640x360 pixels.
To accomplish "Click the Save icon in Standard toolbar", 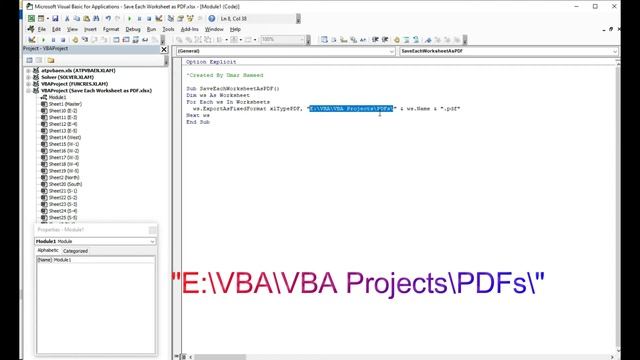I will point(55,18).
